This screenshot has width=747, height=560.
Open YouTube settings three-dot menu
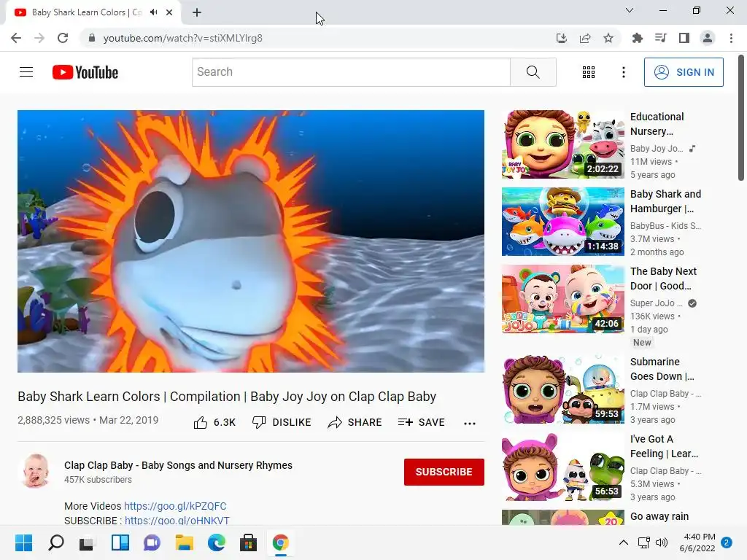pos(623,72)
